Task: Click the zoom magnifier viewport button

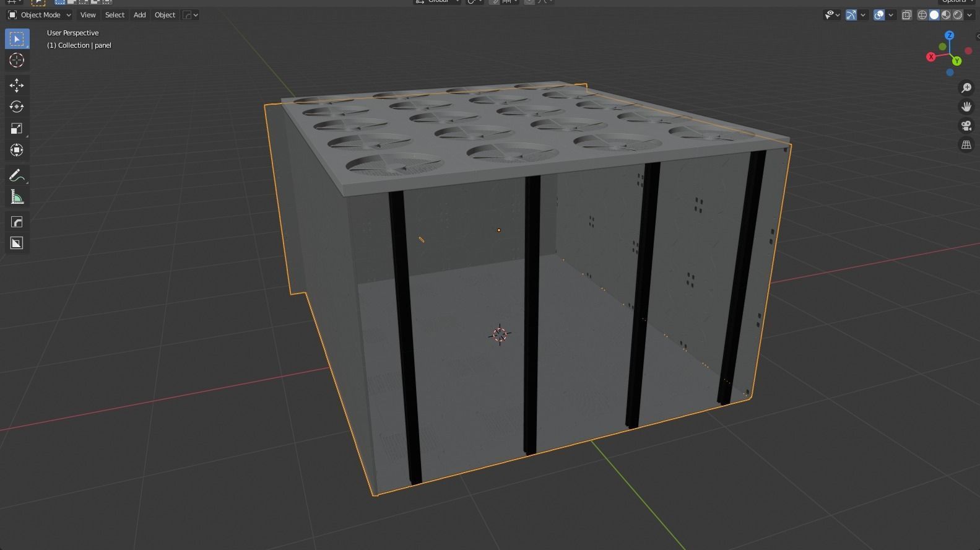Action: click(966, 88)
